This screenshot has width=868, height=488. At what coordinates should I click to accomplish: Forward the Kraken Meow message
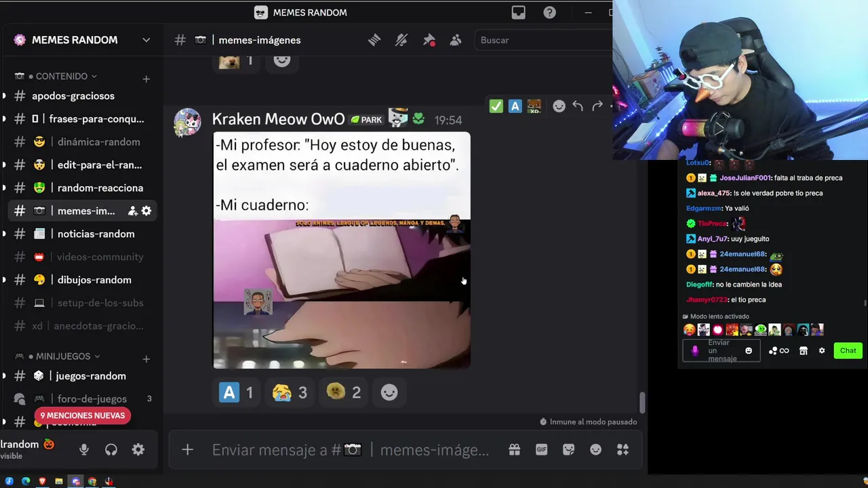pyautogui.click(x=597, y=106)
